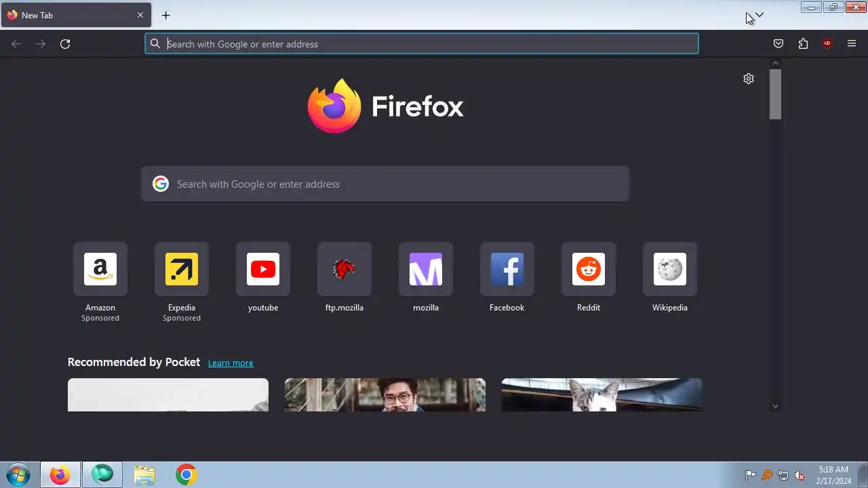Image resolution: width=868 pixels, height=488 pixels.
Task: Click the Google logo in the page search box
Action: point(161,184)
